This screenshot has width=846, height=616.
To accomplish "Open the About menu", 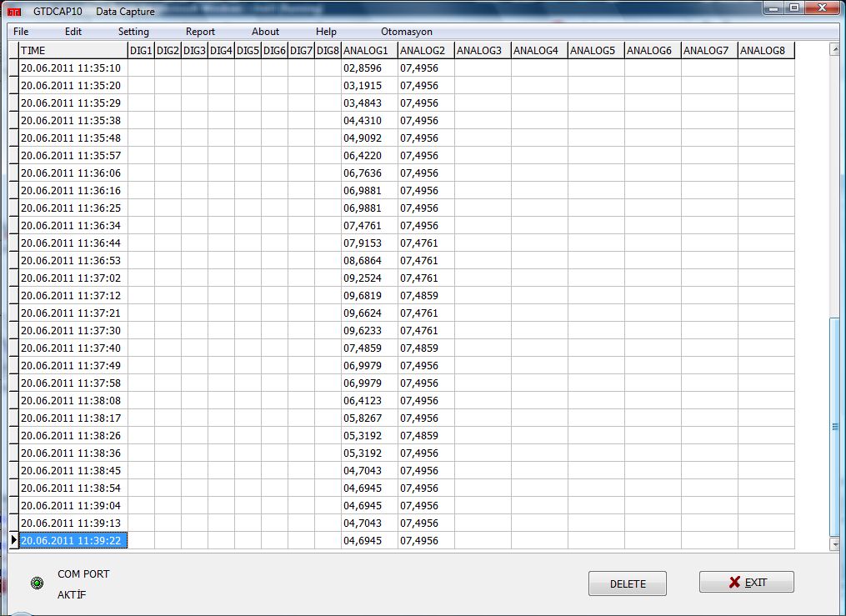I will pos(265,32).
